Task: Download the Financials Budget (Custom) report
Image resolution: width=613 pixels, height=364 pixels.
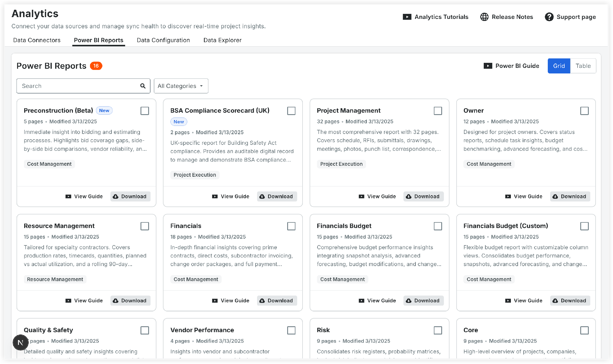Action: [x=570, y=301]
